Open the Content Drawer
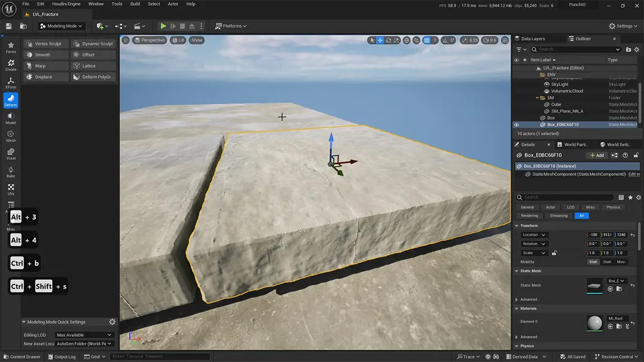Viewport: 644px width, 362px height. coord(22,356)
